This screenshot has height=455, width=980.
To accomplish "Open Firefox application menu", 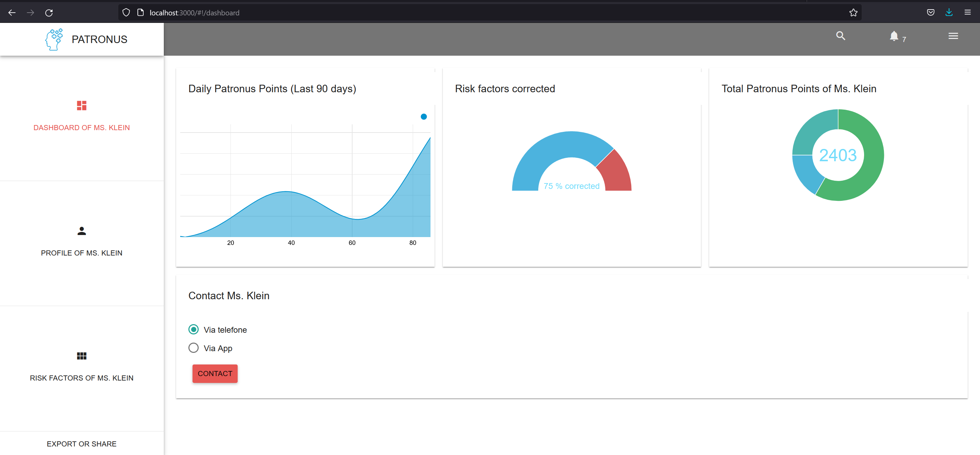I will point(967,13).
